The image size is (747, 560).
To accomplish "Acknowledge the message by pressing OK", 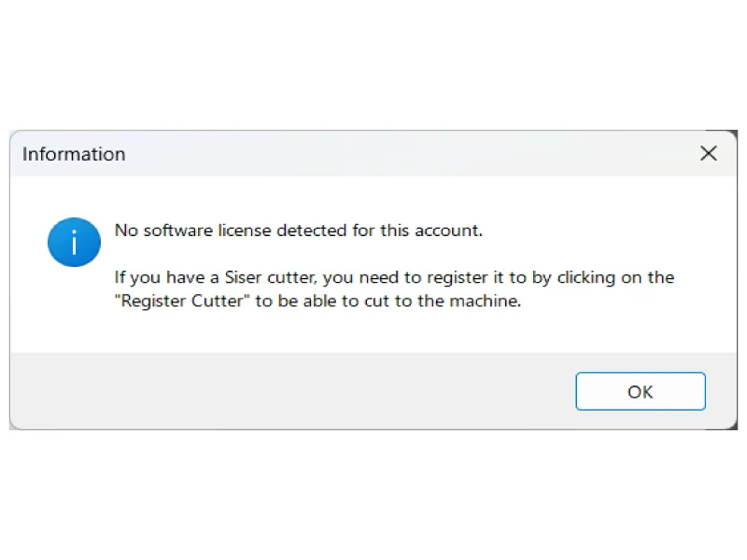I will point(640,391).
